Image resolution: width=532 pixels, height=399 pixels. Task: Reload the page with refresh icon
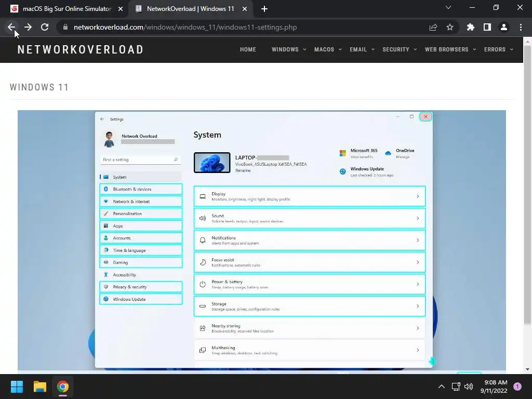click(x=45, y=27)
